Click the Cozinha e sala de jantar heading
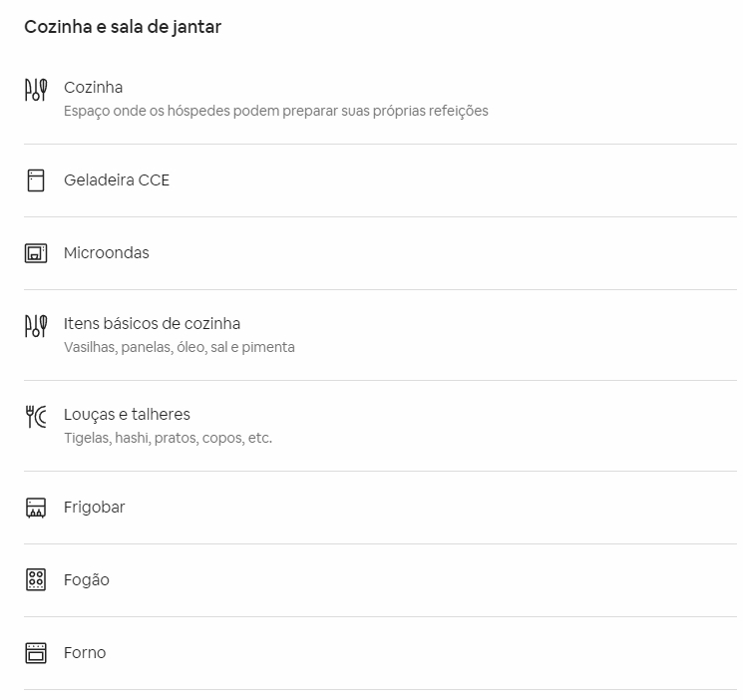The width and height of the screenshot is (743, 700). (x=123, y=27)
